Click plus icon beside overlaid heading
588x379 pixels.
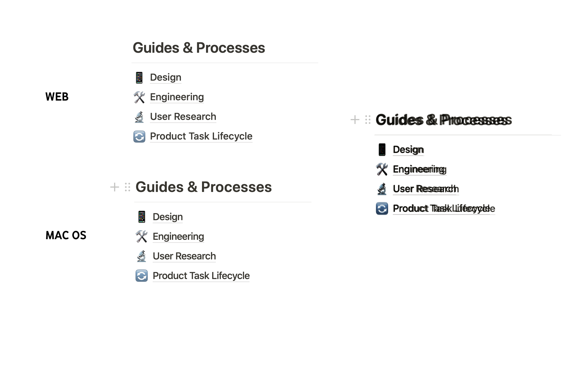[355, 120]
